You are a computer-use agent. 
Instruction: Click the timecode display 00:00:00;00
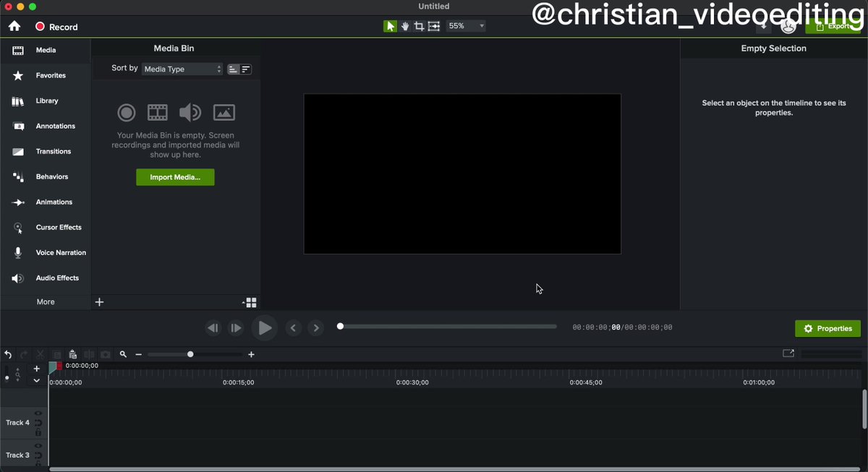point(622,327)
